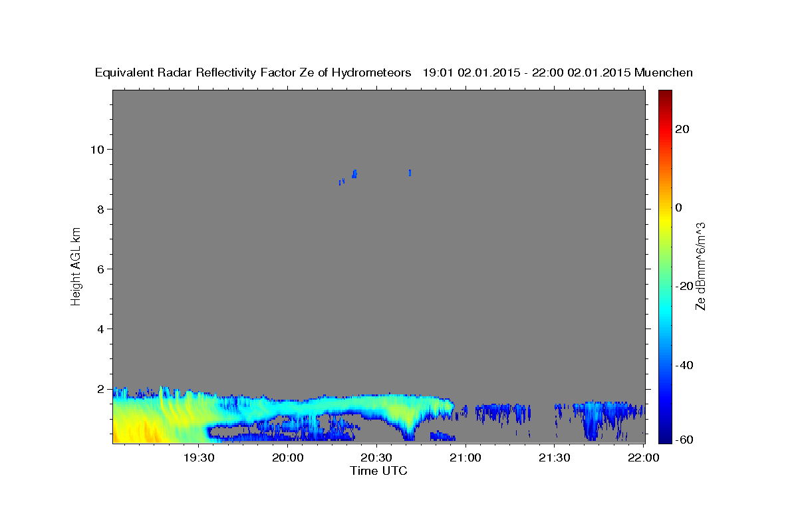Image resolution: width=798 pixels, height=532 pixels.
Task: Click the colorbar value 0
Action: click(x=679, y=207)
